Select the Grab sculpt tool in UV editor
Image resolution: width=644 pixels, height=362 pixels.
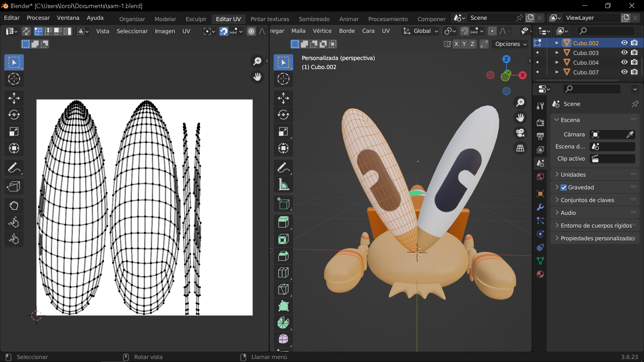tap(14, 205)
